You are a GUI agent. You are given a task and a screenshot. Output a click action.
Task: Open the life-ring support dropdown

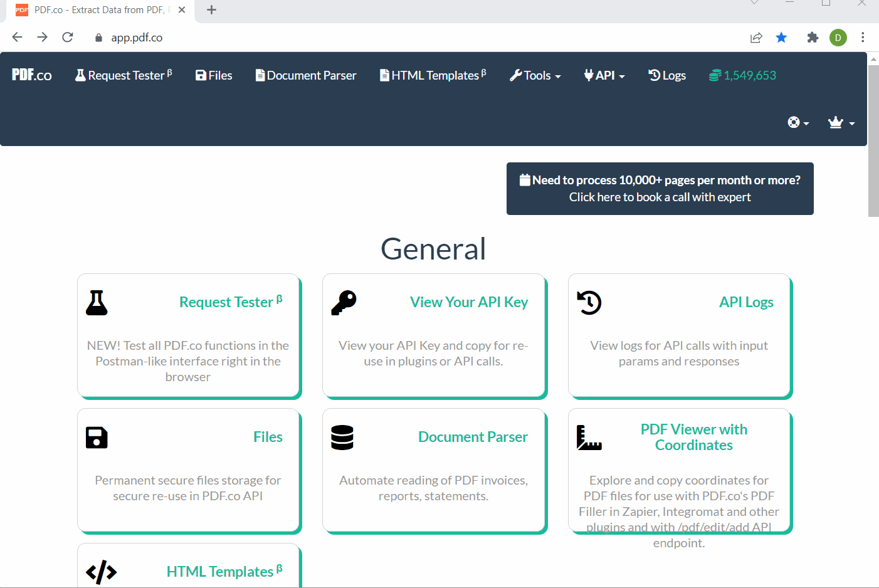pos(798,122)
